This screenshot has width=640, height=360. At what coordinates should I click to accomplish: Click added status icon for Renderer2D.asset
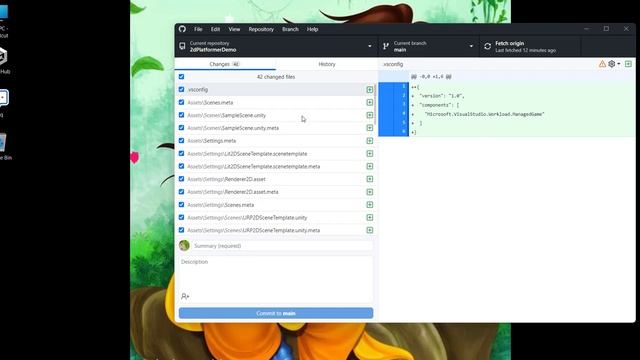coord(369,179)
